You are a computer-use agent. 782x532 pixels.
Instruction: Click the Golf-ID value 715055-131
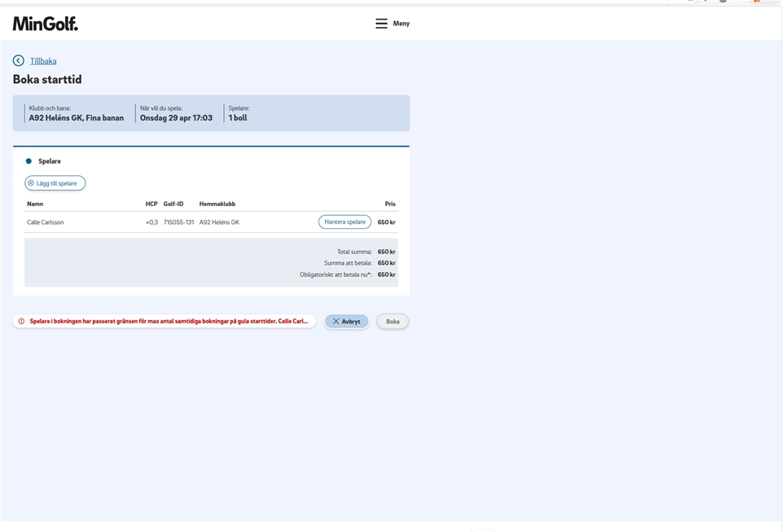tap(178, 222)
